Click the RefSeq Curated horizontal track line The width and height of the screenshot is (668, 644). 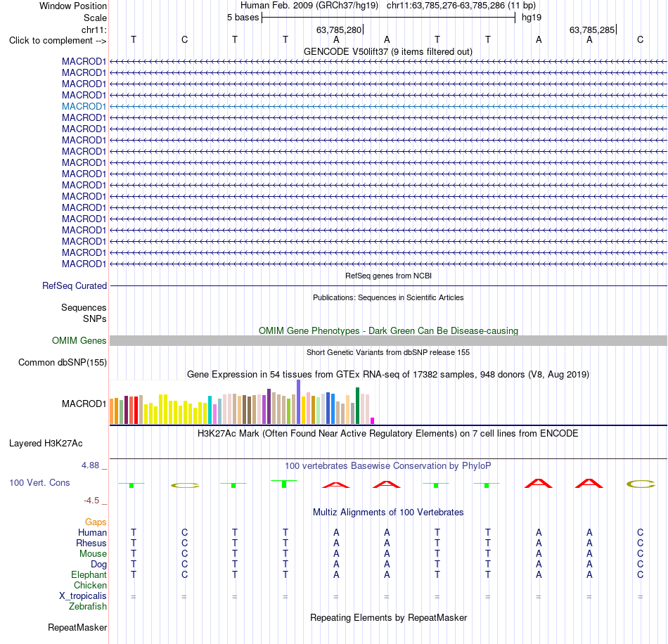388,286
